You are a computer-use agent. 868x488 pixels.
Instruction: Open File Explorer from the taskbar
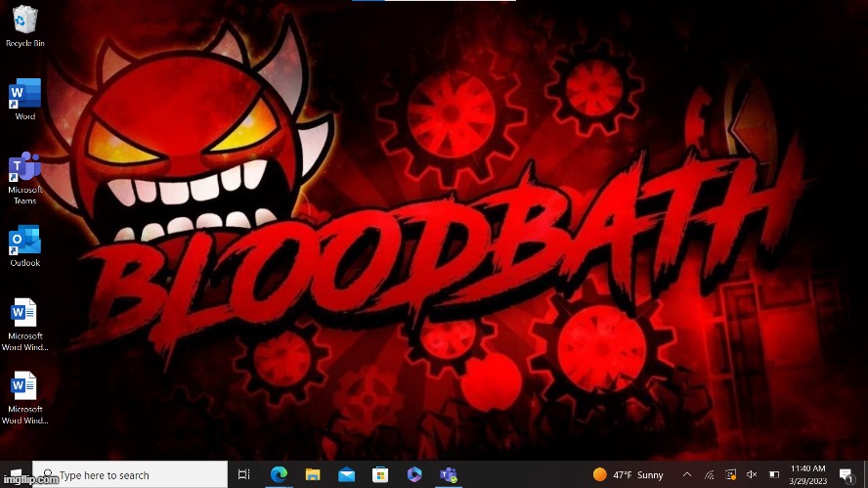point(313,474)
